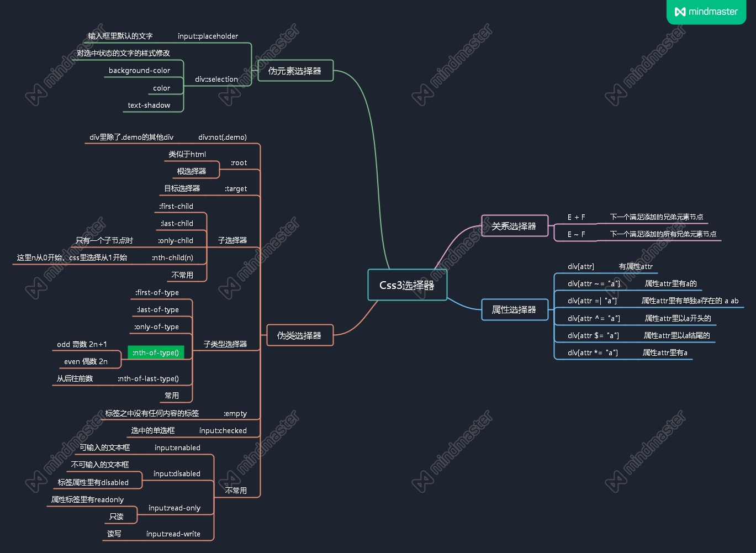This screenshot has width=756, height=553.
Task: Select the input:read-write node
Action: (x=173, y=534)
